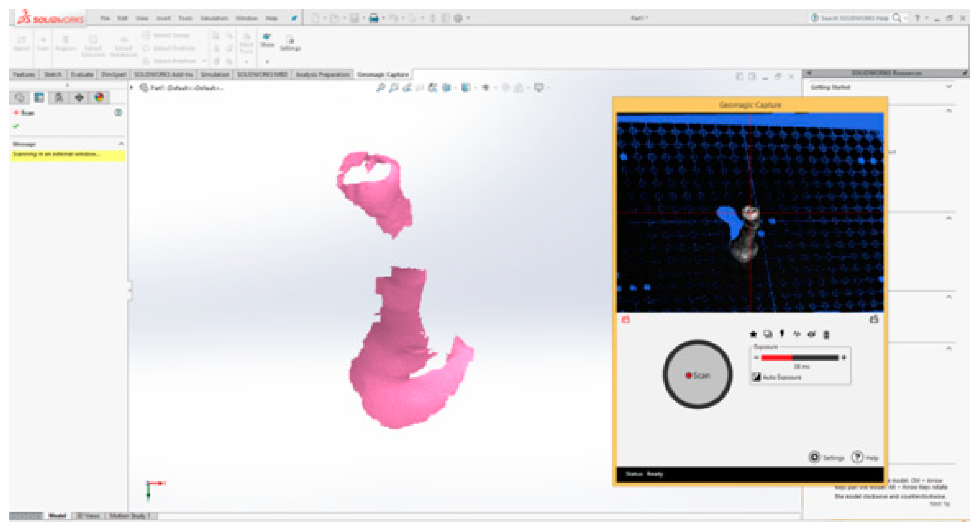
Task: Toggle the Auto Exposure checkbox
Action: click(x=756, y=377)
